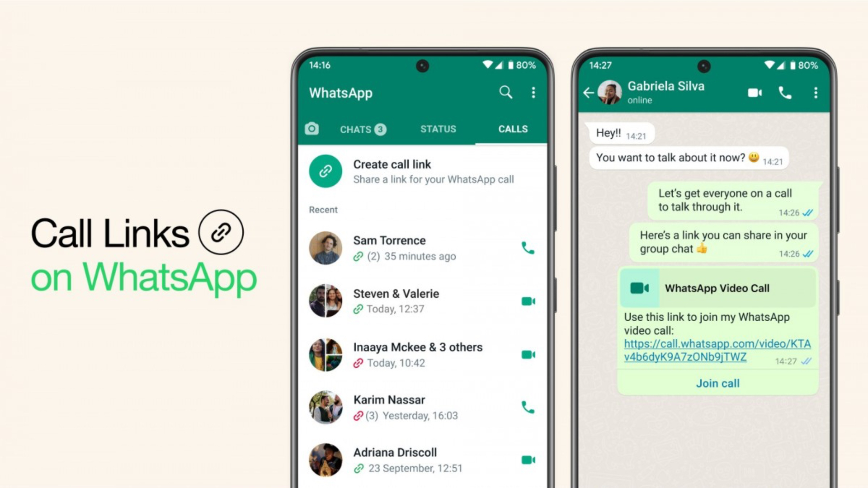Tap the video call icon next to Steven & Valerie
This screenshot has width=868, height=488.
527,300
